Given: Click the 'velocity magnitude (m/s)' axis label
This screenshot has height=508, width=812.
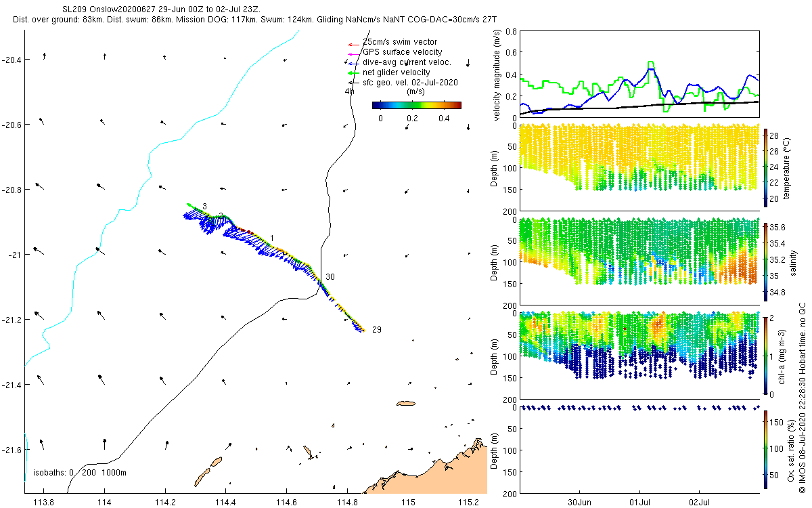Looking at the screenshot, I should [x=497, y=75].
